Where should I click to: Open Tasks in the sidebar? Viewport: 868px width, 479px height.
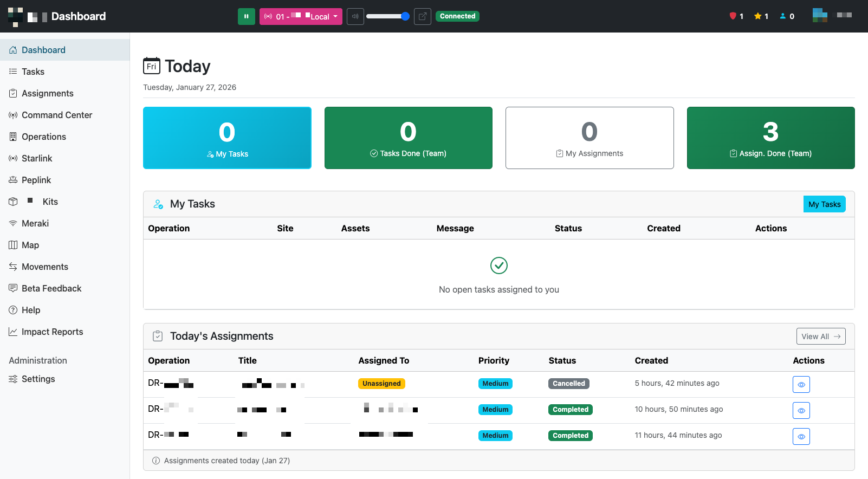pyautogui.click(x=65, y=72)
